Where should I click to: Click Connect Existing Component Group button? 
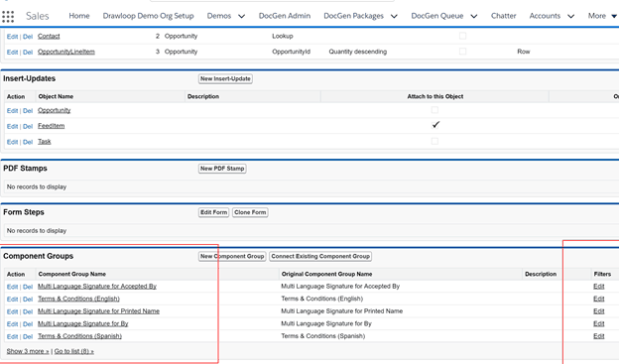(320, 256)
